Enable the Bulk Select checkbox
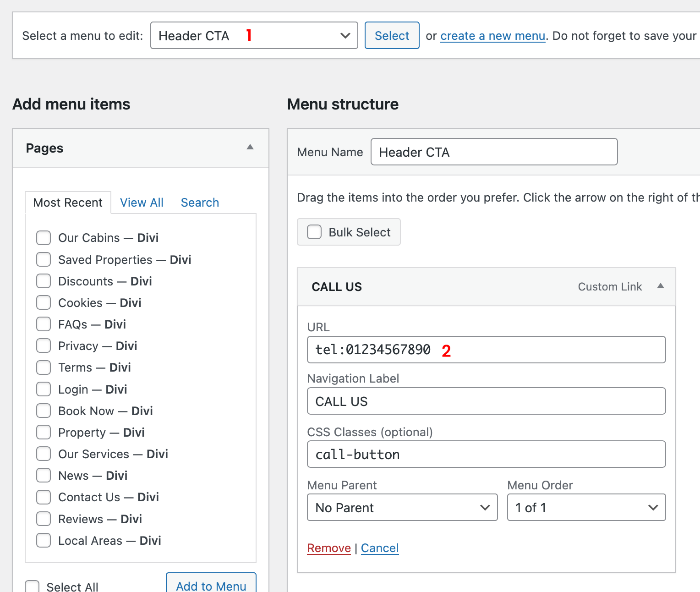 coord(314,232)
